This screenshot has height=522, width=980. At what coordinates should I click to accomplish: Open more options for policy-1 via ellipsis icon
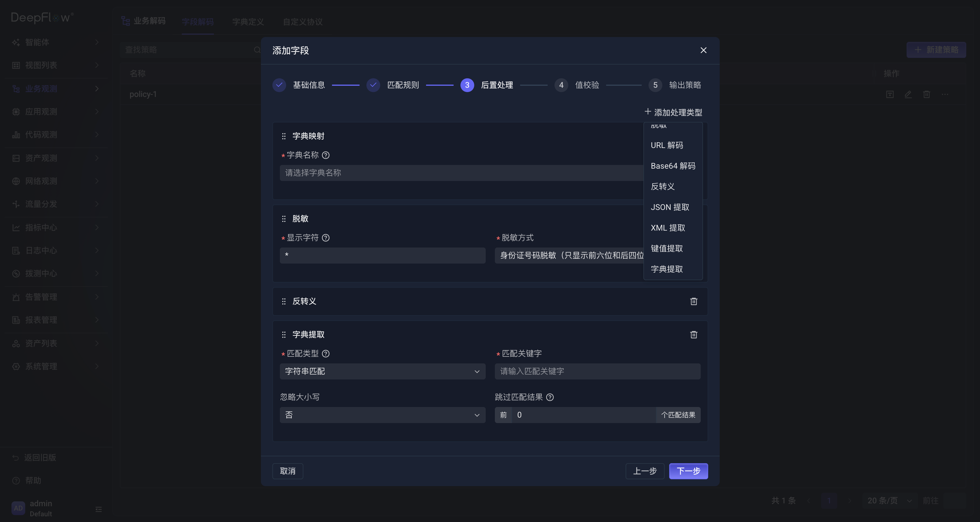(945, 94)
